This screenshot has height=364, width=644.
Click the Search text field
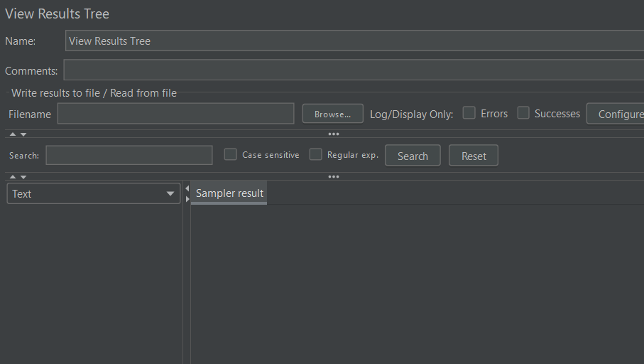[x=129, y=155]
